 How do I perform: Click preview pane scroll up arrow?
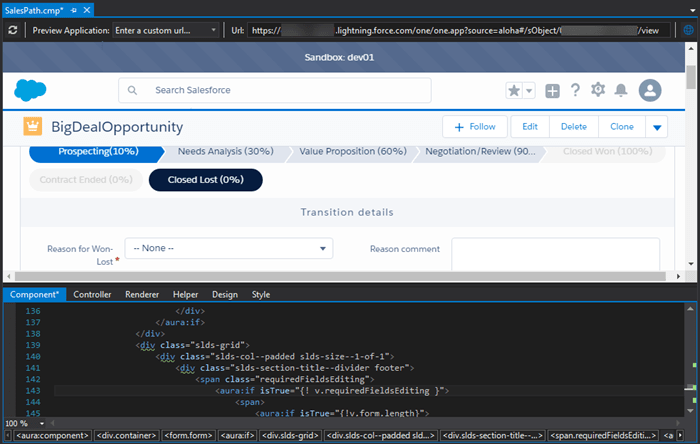point(691,48)
